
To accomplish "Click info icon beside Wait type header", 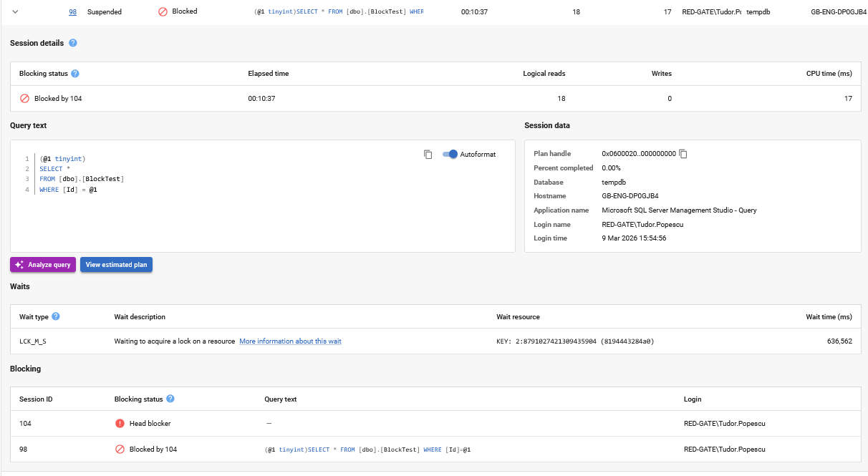I will pos(56,316).
